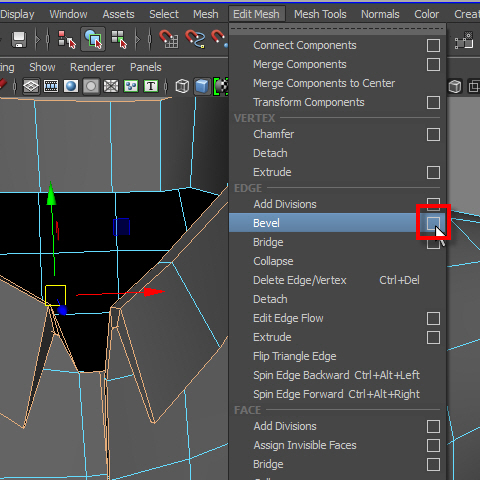The height and width of the screenshot is (480, 480).
Task: Switch to Wireframe display cube icon
Action: pyautogui.click(x=182, y=86)
